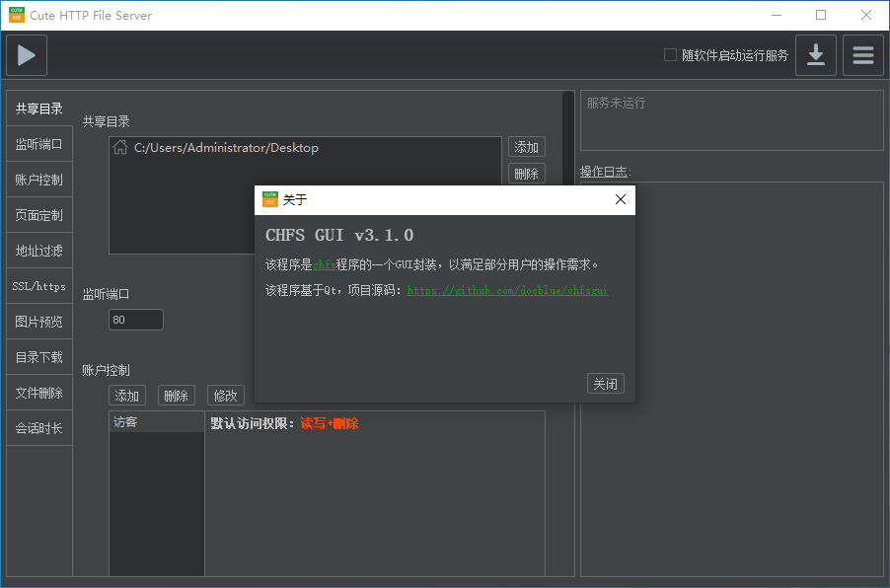Image resolution: width=890 pixels, height=588 pixels.
Task: Minimize the Cute HTTP File Server window
Action: pos(777,16)
